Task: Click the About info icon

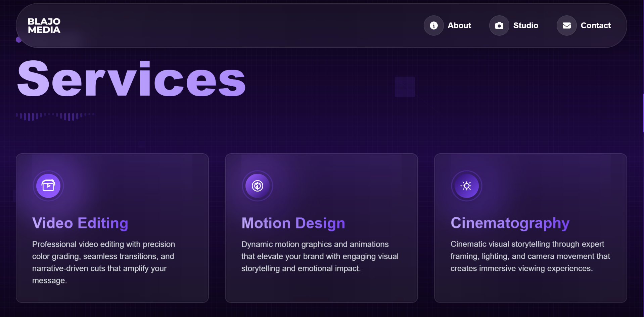Action: 434,25
